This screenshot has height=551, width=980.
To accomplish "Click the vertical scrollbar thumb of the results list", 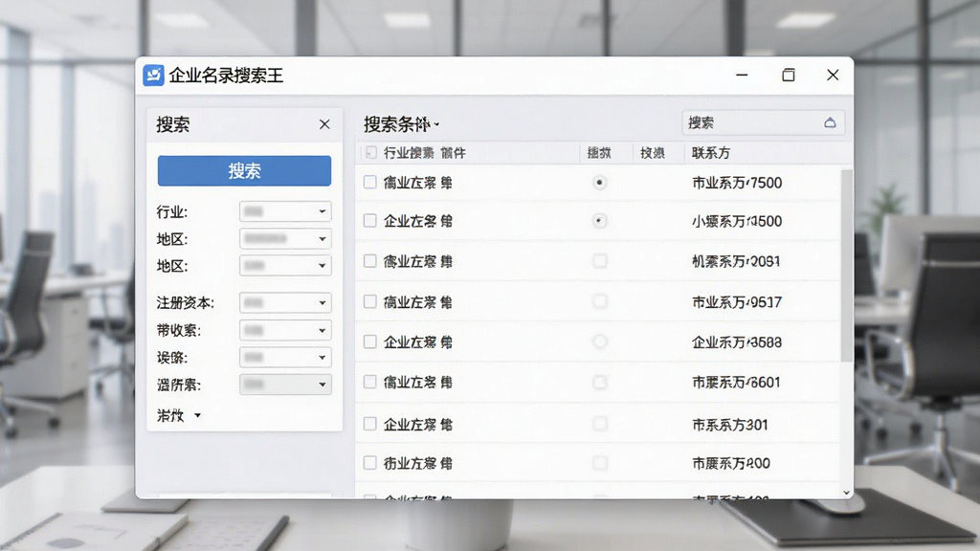I will 846,266.
